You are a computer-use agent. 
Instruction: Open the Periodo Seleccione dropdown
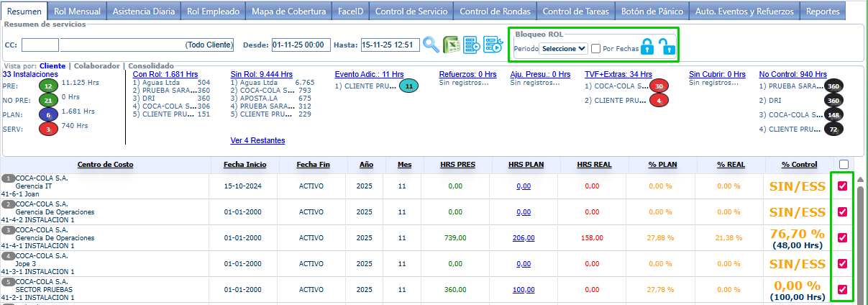(563, 48)
